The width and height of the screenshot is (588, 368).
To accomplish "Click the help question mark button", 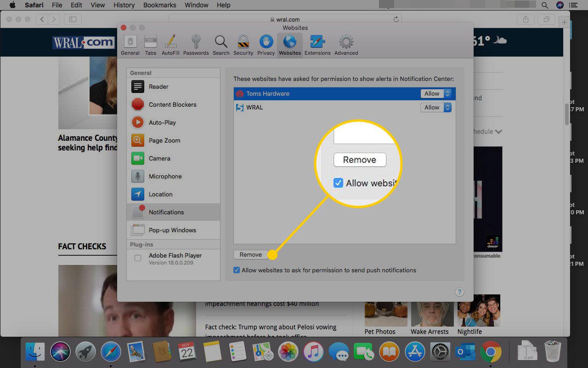I will click(x=459, y=292).
